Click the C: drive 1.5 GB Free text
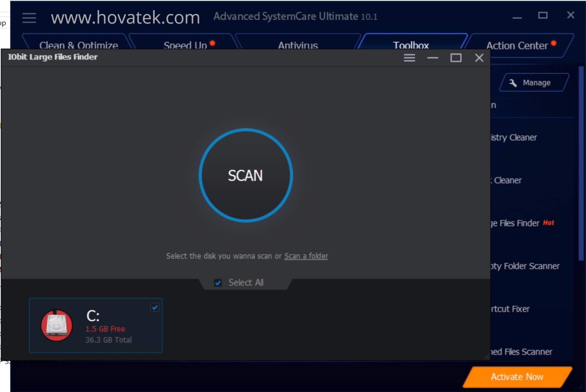The image size is (586, 392). coord(105,329)
